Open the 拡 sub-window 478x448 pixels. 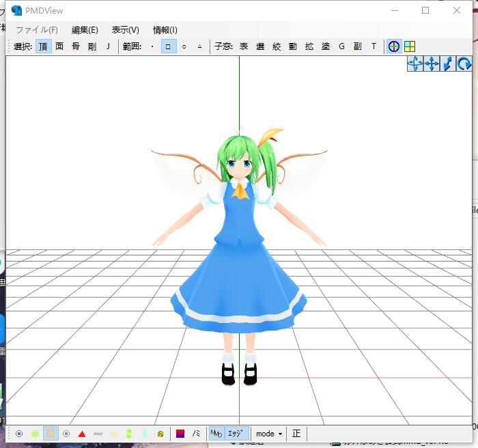[x=309, y=46]
